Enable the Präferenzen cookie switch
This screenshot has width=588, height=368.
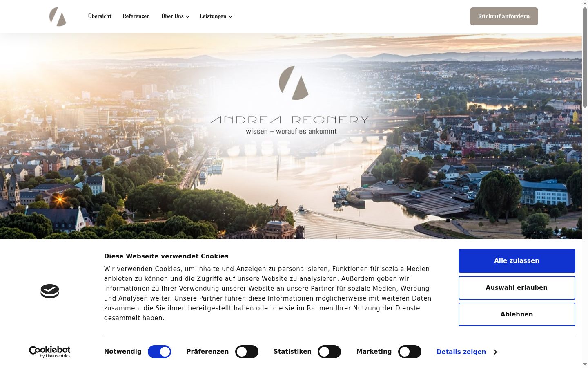point(247,352)
